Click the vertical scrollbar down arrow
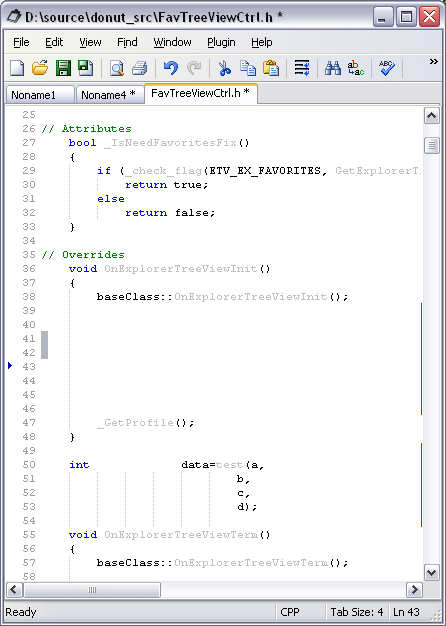 point(432,573)
